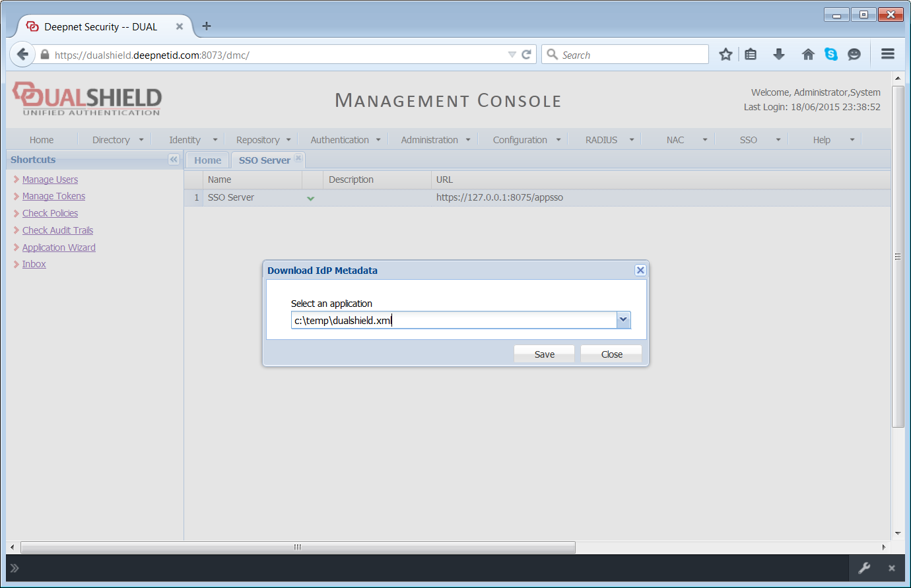Click the horizontal scrollbar thumb
Screen dimensions: 911x588
click(298, 547)
